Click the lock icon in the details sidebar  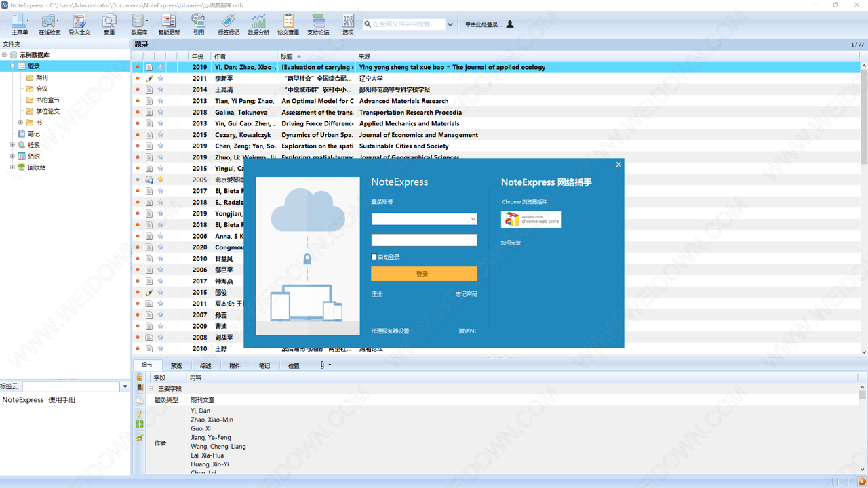[140, 378]
